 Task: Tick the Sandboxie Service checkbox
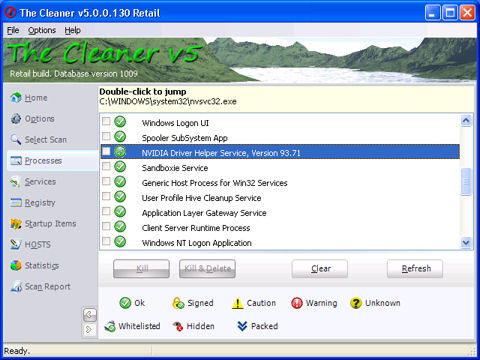[106, 166]
